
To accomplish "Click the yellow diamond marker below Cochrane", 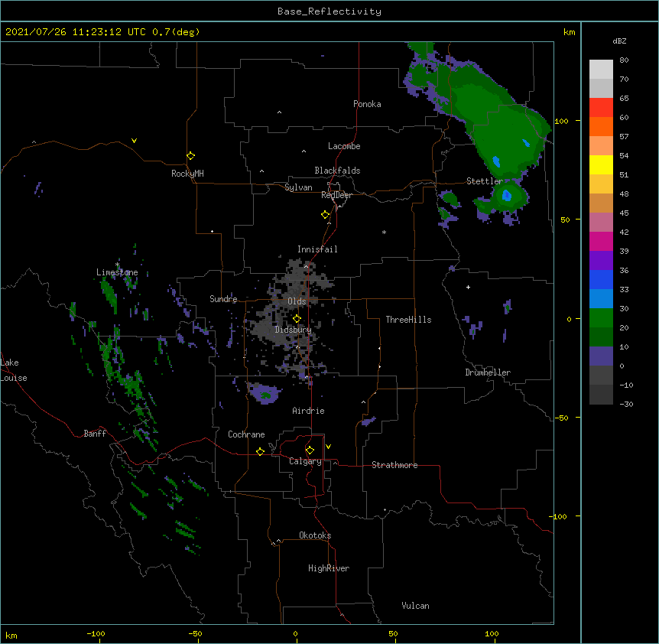I will click(260, 451).
